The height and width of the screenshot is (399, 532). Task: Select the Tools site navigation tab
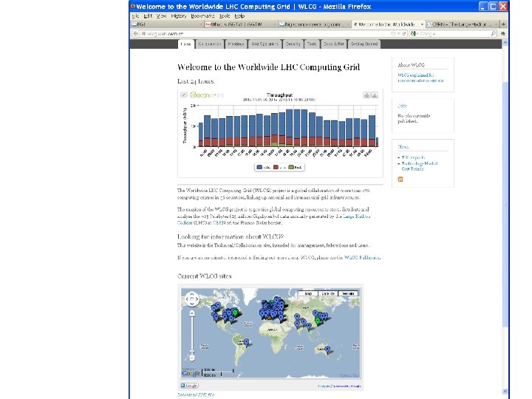point(312,44)
